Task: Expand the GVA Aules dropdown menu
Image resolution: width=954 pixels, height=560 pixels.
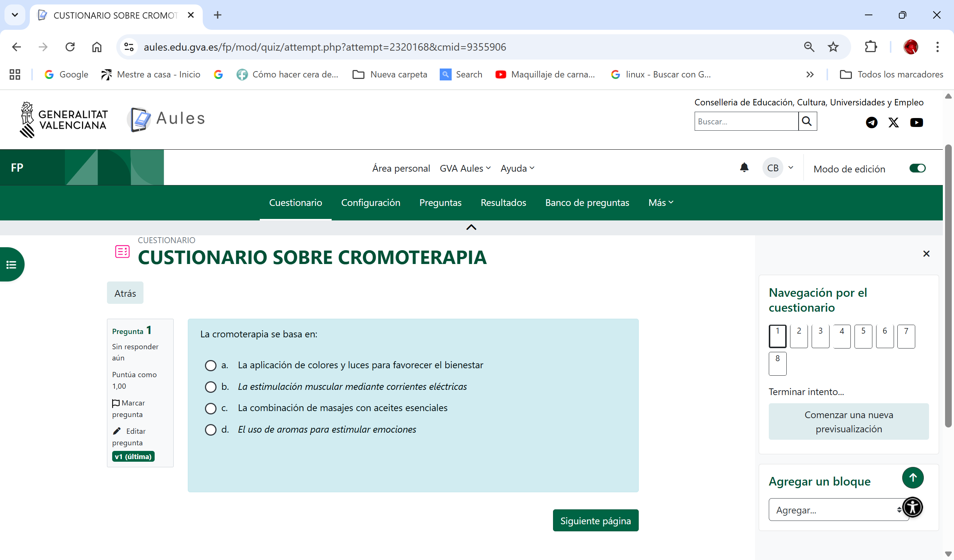Action: (x=465, y=168)
